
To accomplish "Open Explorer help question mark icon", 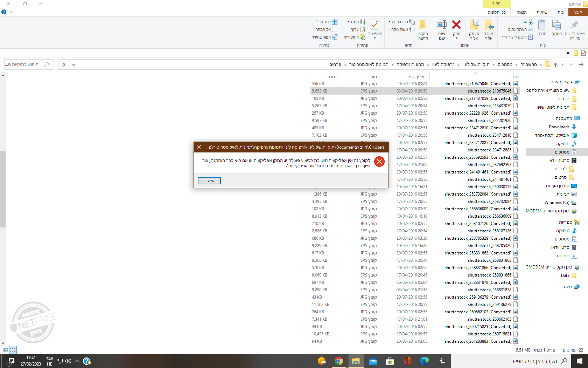I will (4, 12).
